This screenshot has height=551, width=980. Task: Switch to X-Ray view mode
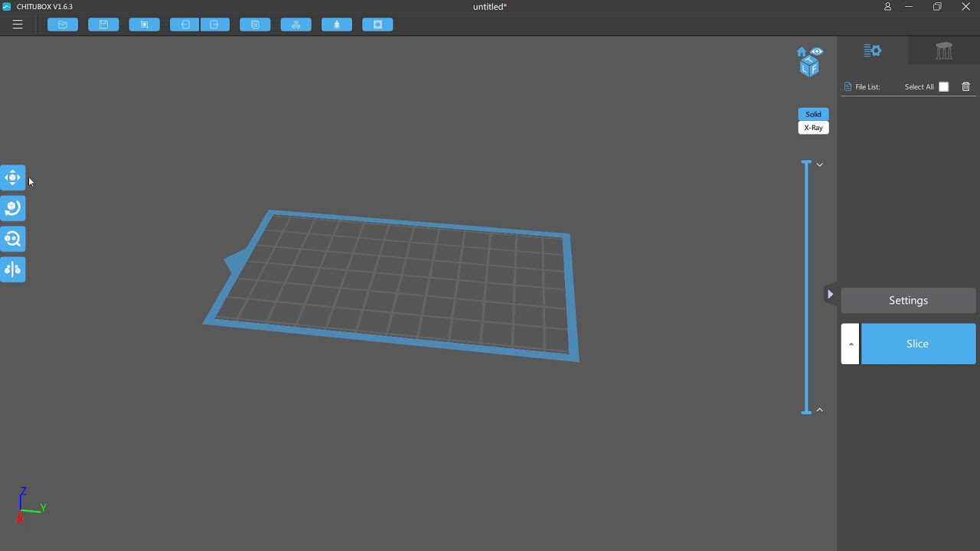point(813,128)
